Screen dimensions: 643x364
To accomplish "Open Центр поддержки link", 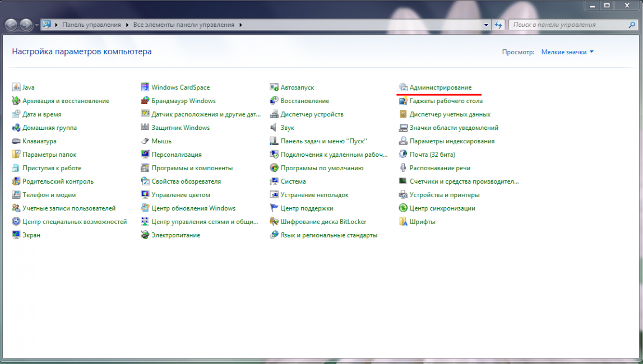I will tap(307, 208).
